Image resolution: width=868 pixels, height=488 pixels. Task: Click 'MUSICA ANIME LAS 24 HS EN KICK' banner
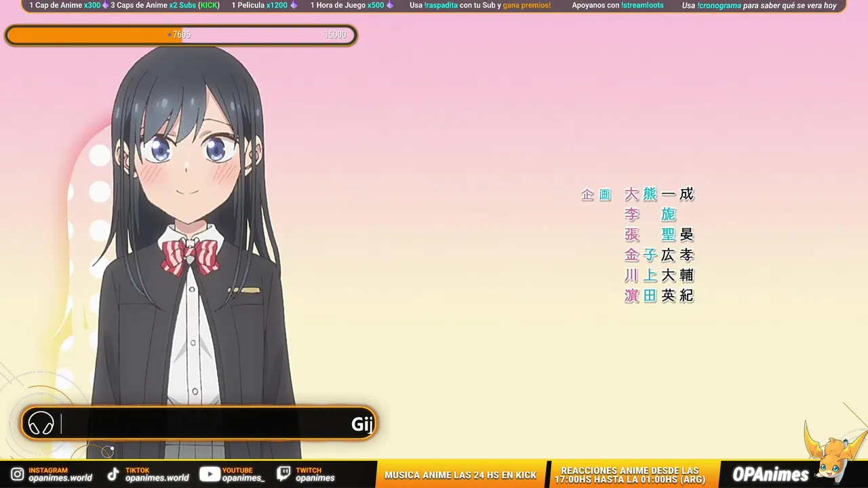pos(460,475)
